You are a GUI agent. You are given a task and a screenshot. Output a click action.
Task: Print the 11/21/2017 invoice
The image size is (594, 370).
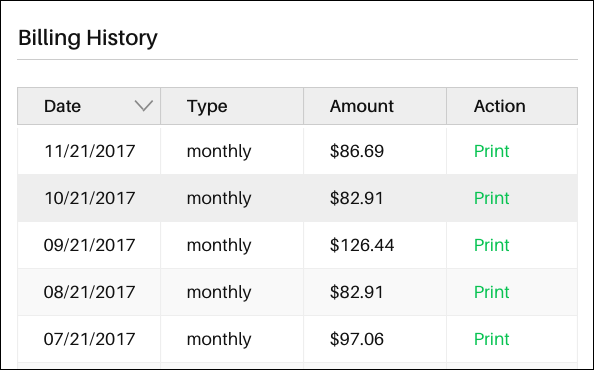click(491, 151)
